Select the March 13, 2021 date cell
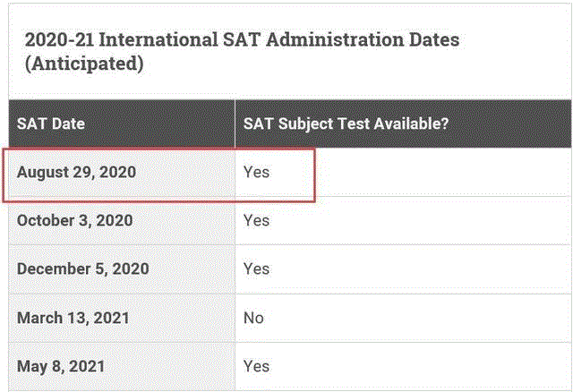Screen dimensions: 573x392 (x=73, y=318)
